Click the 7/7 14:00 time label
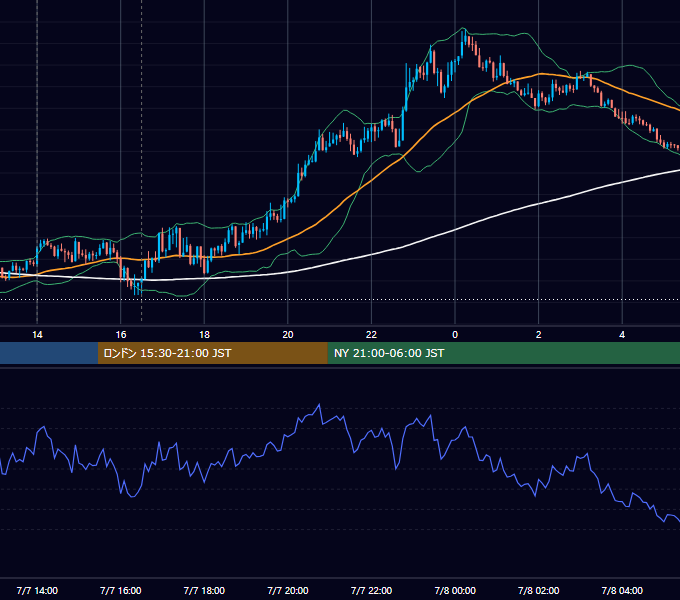The image size is (680, 600). (x=37, y=590)
